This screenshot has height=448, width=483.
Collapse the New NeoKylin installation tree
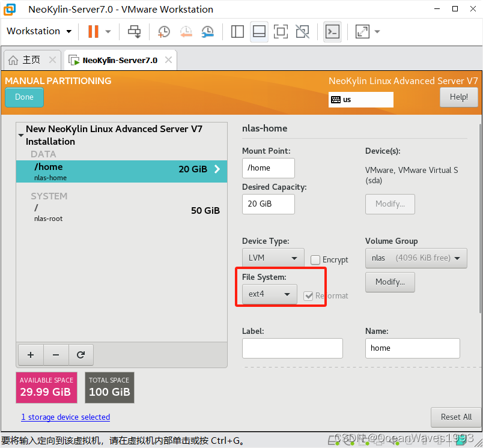point(21,135)
